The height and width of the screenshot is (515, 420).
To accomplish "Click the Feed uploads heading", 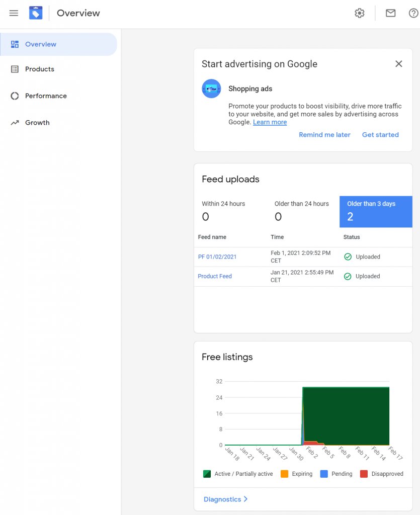I will tap(230, 180).
